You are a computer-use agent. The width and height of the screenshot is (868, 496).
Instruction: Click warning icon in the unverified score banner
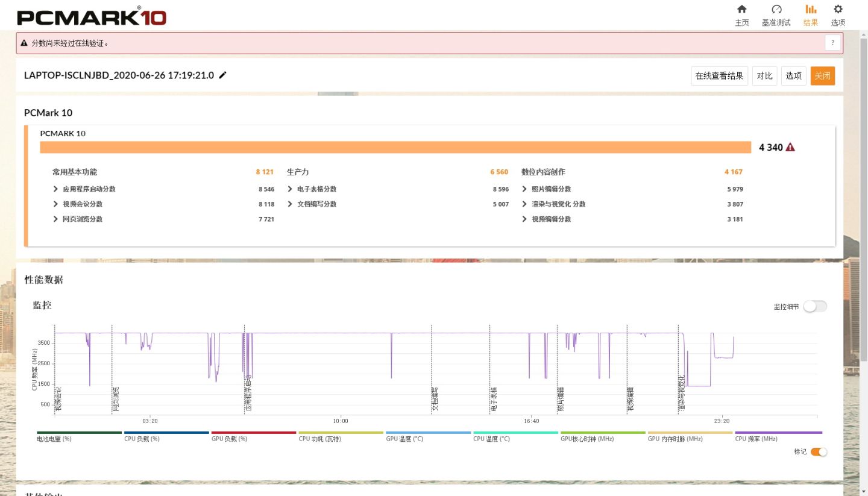pyautogui.click(x=24, y=43)
